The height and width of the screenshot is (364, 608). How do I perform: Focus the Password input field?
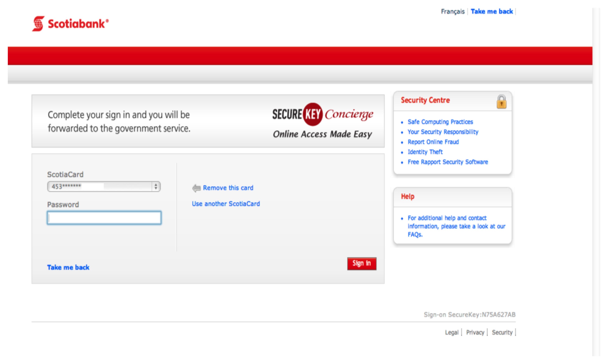[104, 218]
